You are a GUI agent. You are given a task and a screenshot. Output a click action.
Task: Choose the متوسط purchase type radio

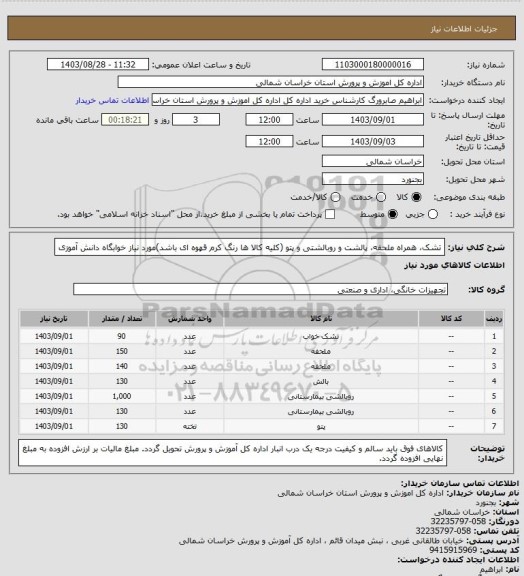point(392,214)
